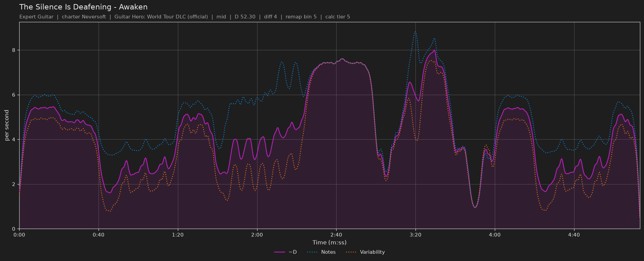644x261 pixels.
Task: Click the '4:00' x-axis tick label
Action: 495,235
